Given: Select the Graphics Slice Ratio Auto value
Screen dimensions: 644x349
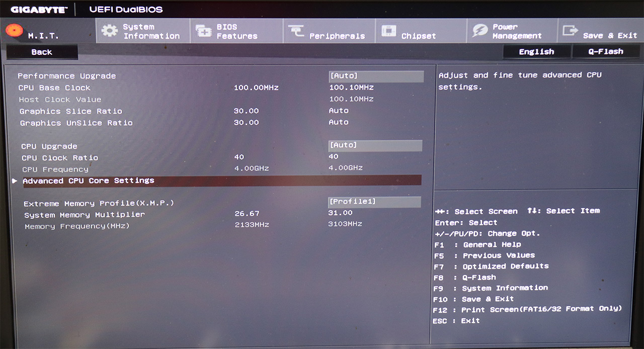Looking at the screenshot, I should [x=339, y=111].
